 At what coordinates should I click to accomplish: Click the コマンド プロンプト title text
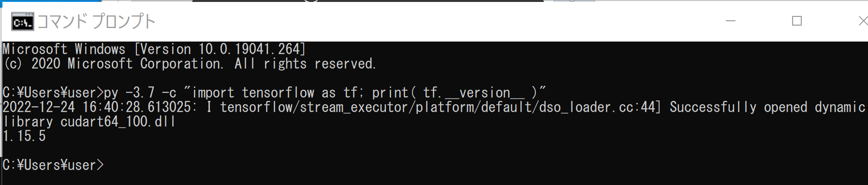[x=96, y=22]
